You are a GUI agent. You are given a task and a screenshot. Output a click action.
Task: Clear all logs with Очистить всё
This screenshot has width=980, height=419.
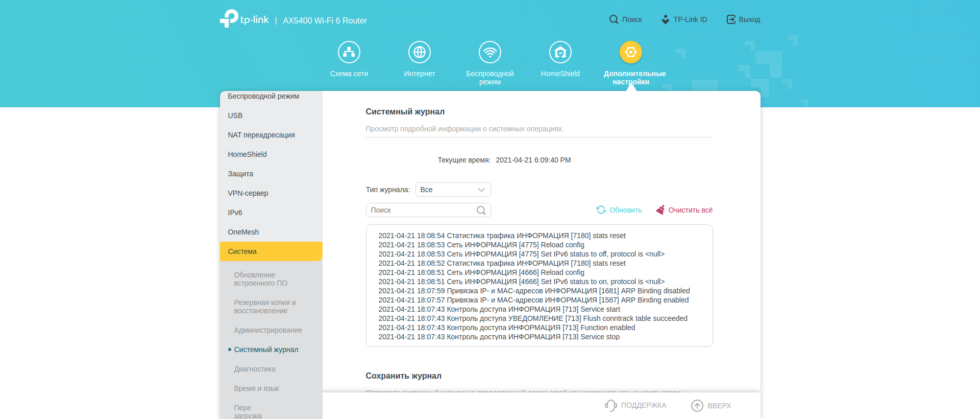point(684,210)
